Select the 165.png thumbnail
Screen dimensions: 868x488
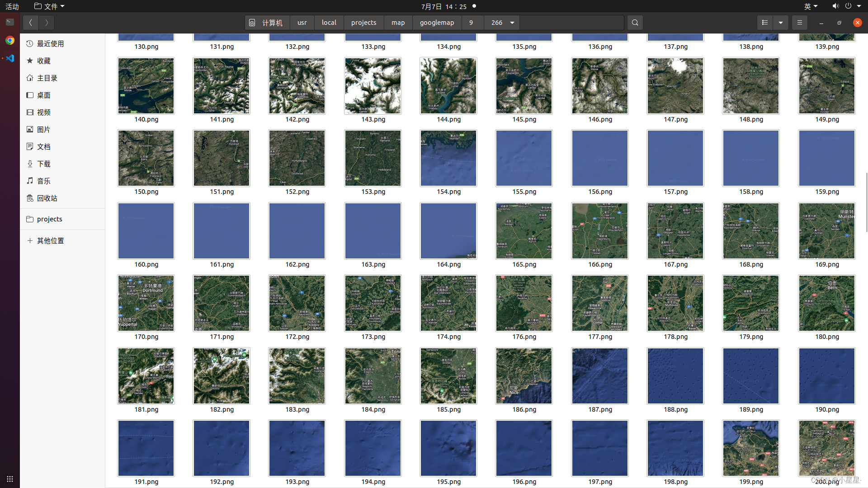524,231
